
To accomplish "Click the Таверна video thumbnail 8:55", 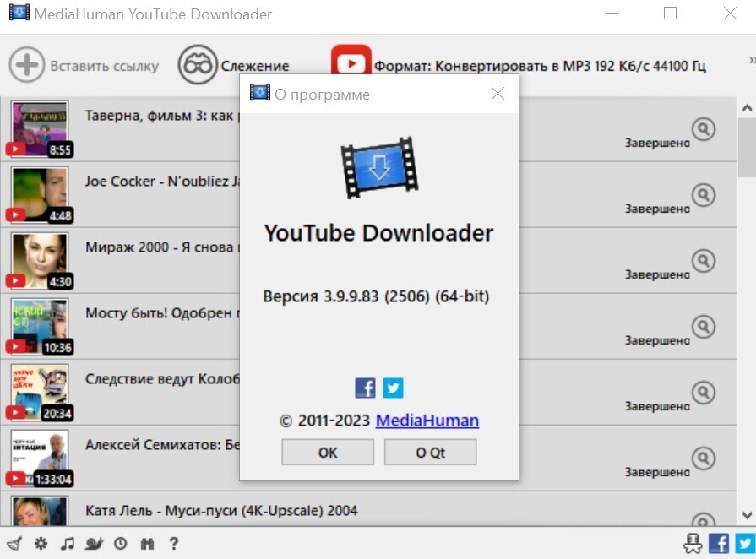I will (x=40, y=128).
